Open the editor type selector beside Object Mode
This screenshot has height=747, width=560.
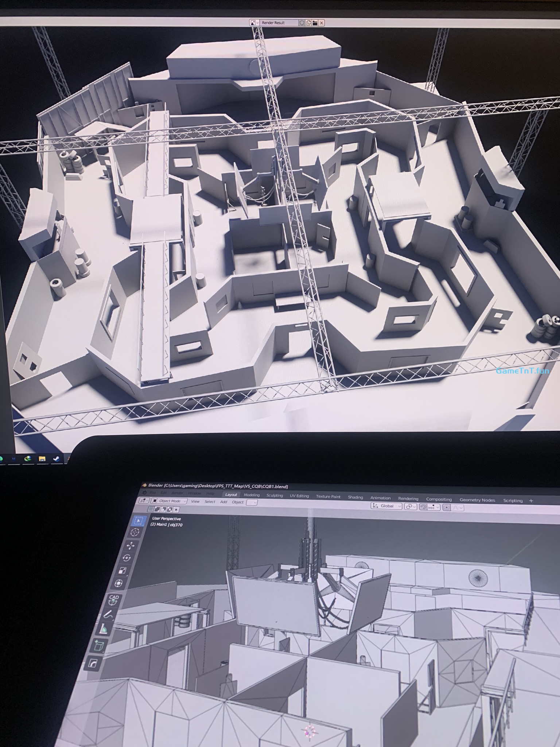click(144, 501)
